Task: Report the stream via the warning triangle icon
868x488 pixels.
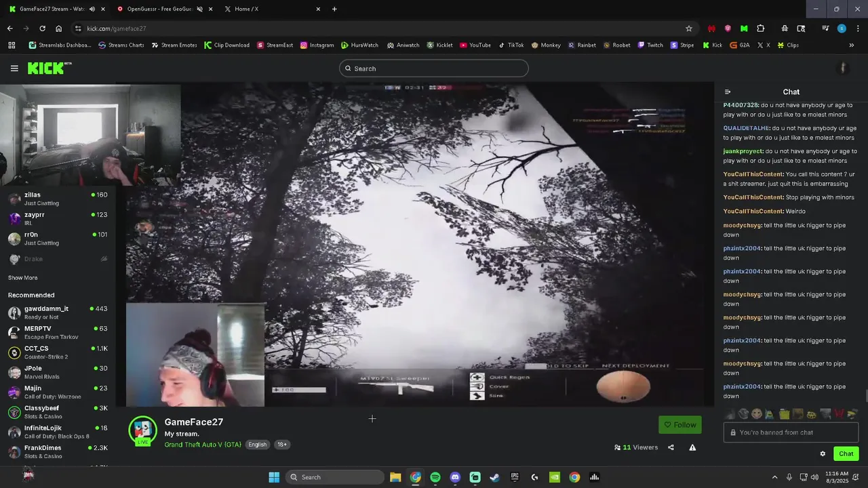Action: coord(692,447)
